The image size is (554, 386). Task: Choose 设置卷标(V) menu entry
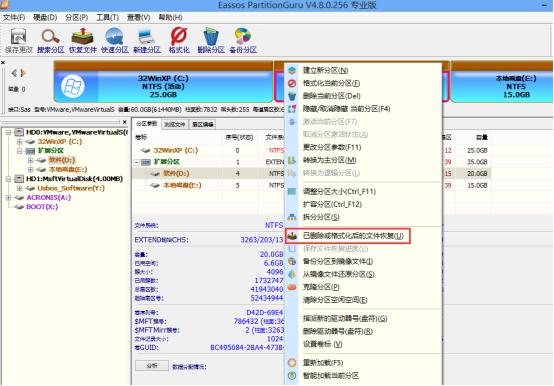pyautogui.click(x=363, y=344)
